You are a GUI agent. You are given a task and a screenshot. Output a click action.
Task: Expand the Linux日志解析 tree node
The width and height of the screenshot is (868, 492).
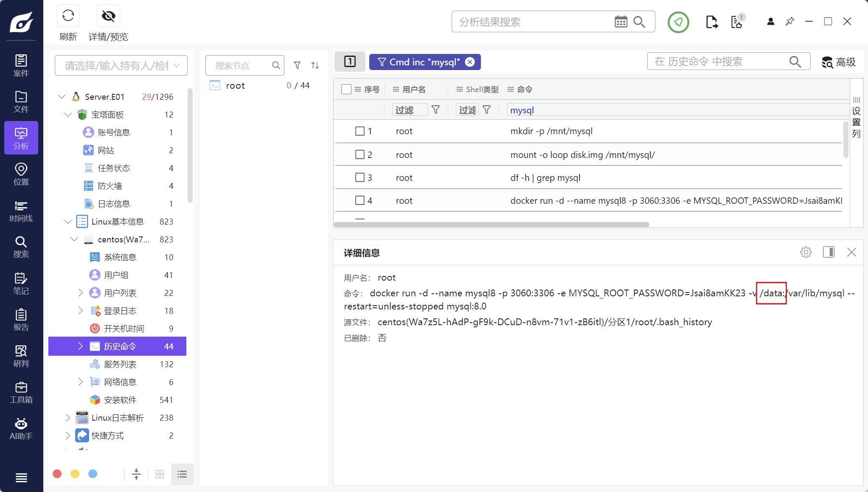(x=68, y=418)
